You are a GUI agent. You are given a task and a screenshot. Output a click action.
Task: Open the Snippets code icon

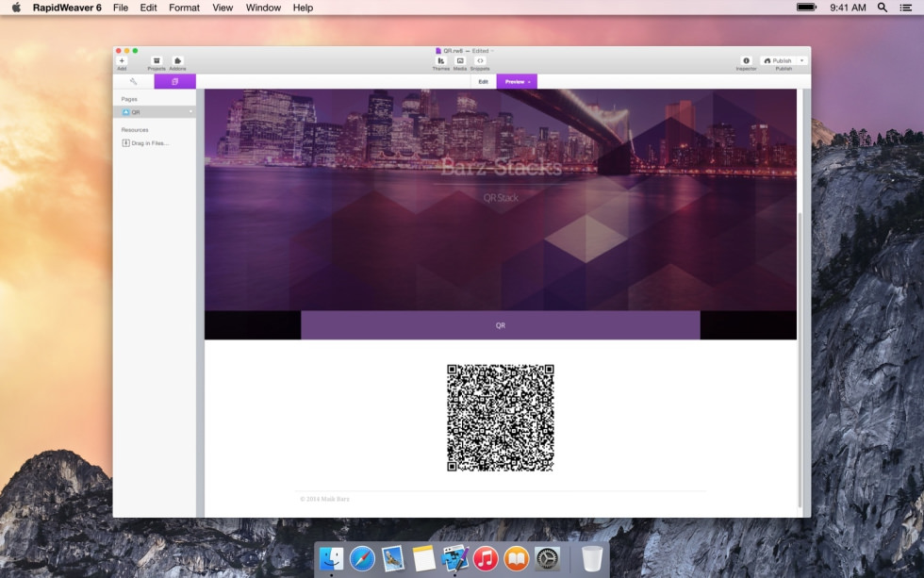point(480,60)
